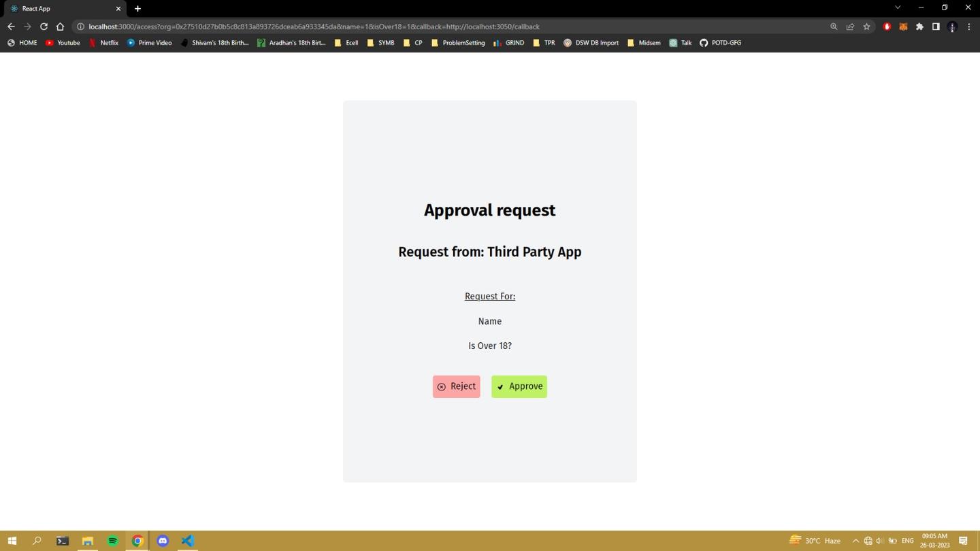Open the CP bookmark folder
Viewport: 980px width, 551px height.
412,42
